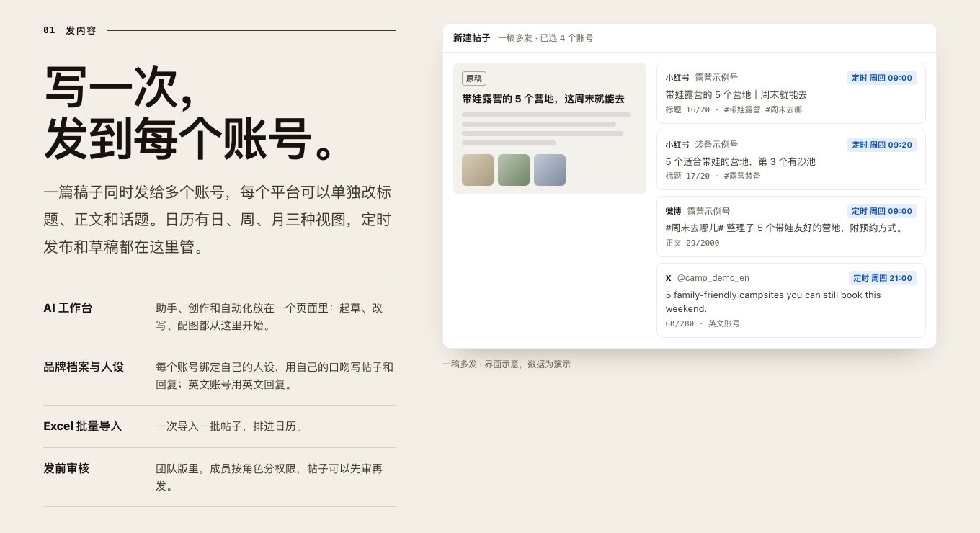This screenshot has height=533, width=980.
Task: Click the description 一次导入一批帖子，排进日历。
Action: (x=231, y=426)
